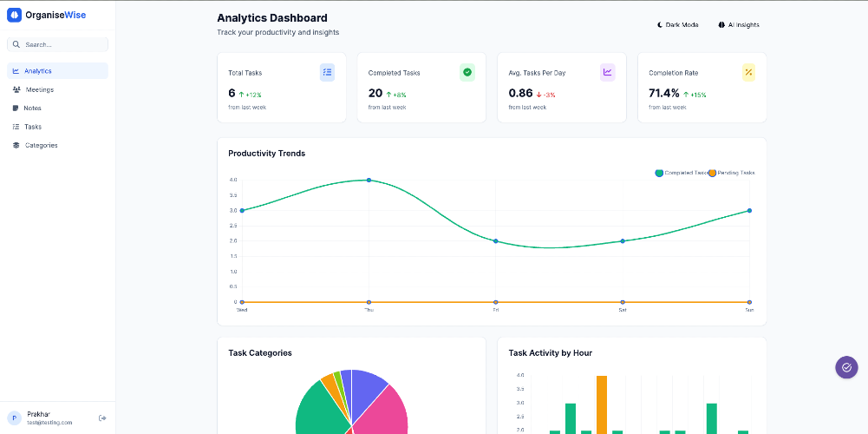The height and width of the screenshot is (434, 868).
Task: Select the Thu peak data point
Action: (x=369, y=181)
